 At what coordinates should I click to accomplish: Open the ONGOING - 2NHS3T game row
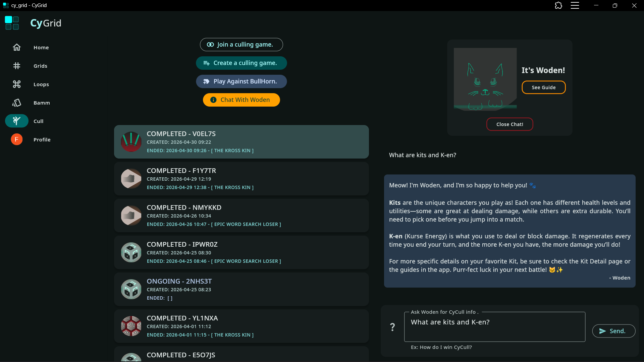pos(241,289)
